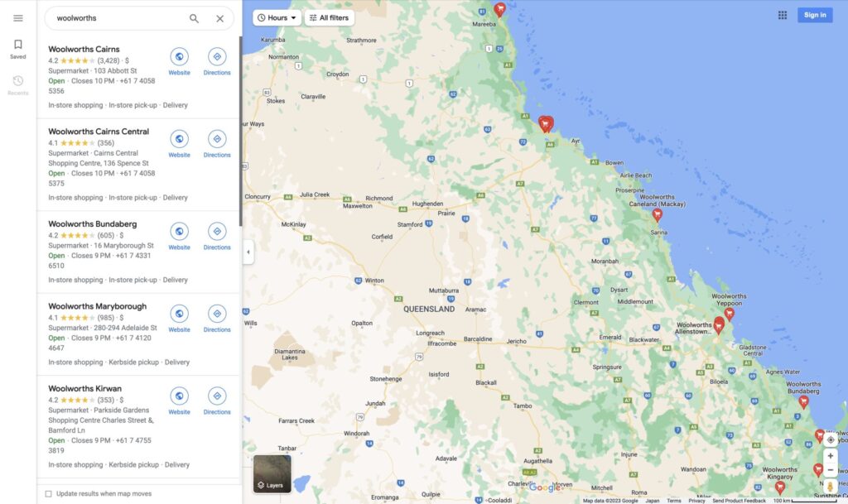The image size is (848, 504).
Task: Get Directions to Woolworths Bundaberg
Action: pos(217,237)
